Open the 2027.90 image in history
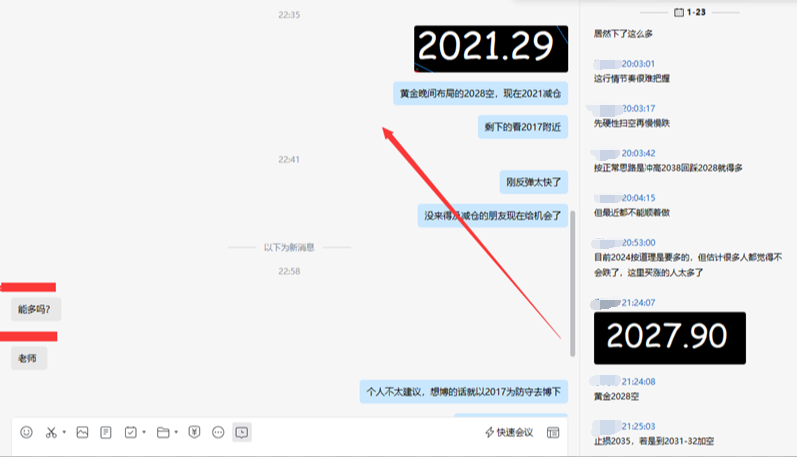 click(670, 338)
